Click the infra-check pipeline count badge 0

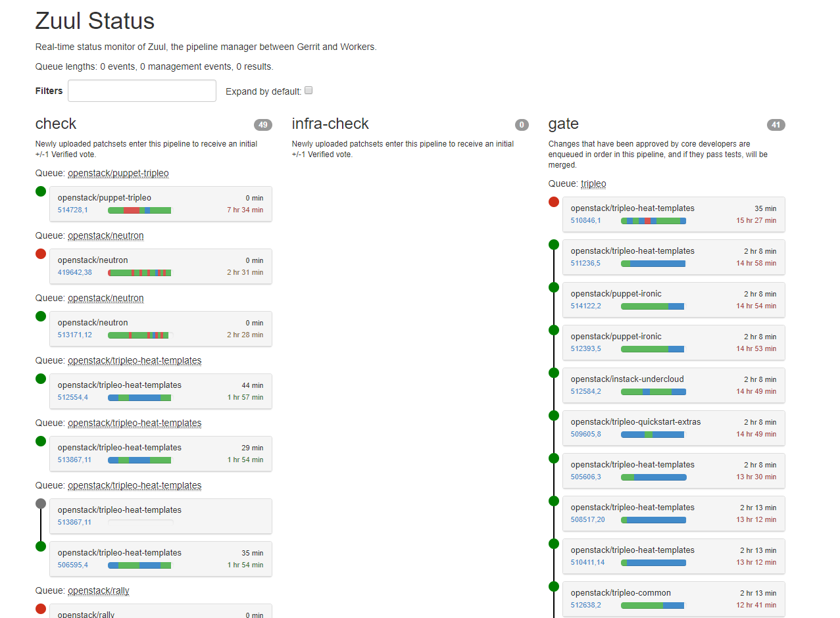(522, 125)
